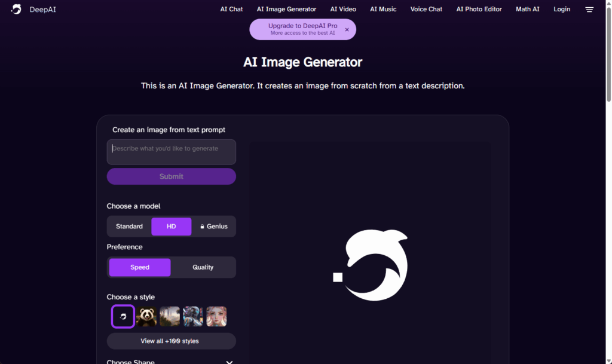Choose the anime girl style thumbnail
Viewport: 612px width, 364px height.
216,316
